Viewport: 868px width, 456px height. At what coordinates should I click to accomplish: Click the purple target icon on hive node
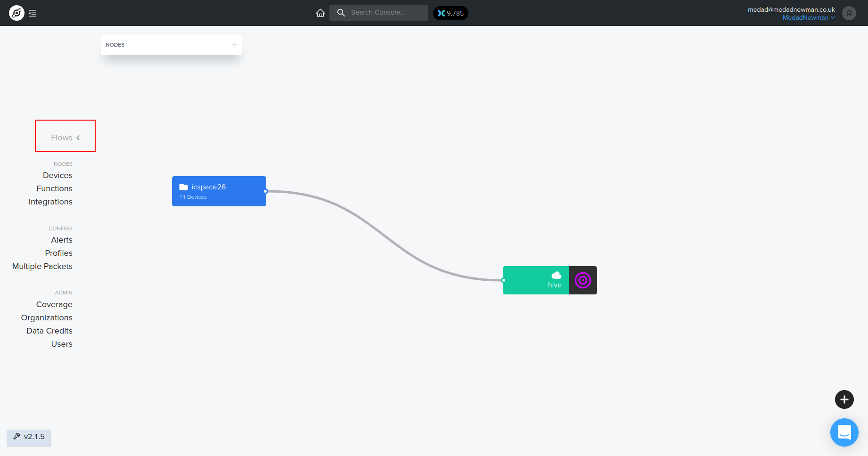(583, 280)
